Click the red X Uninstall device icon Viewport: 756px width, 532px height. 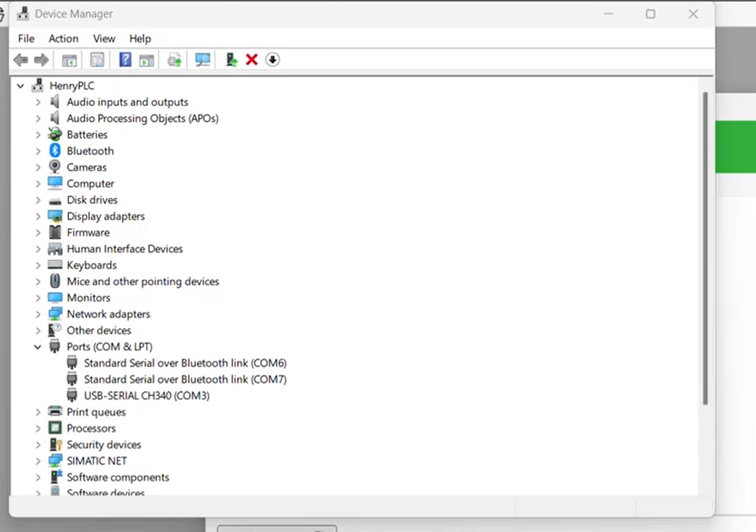(x=252, y=60)
